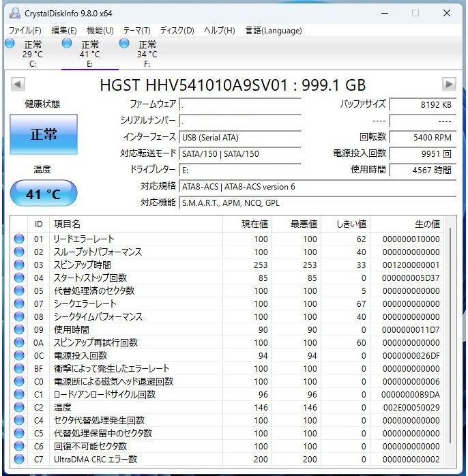Click status orb for ID 05 代替処理済のセクタ数

(x=19, y=291)
